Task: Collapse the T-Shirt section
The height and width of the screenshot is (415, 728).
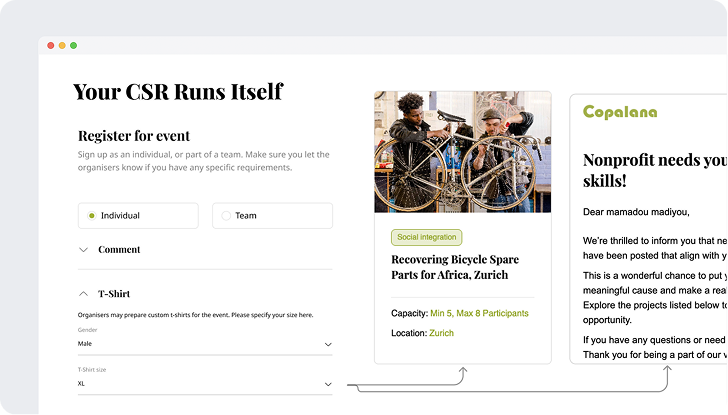Action: click(x=84, y=294)
